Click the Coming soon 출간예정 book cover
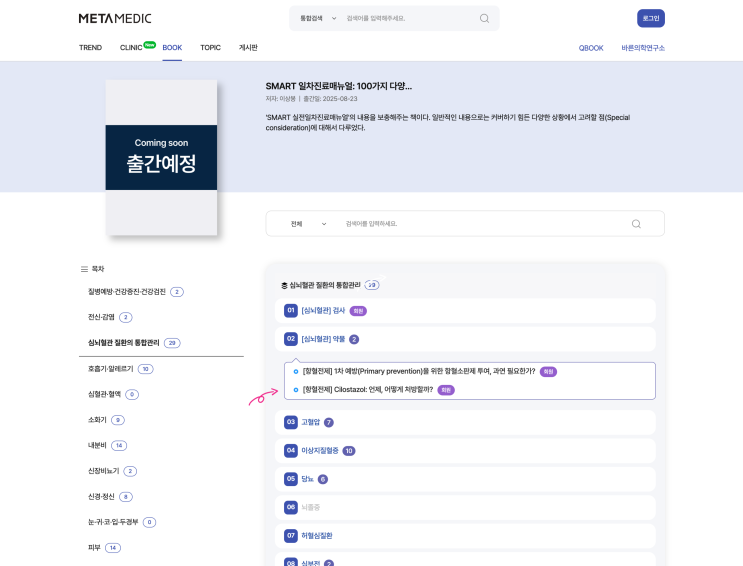This screenshot has height=566, width=743. (161, 157)
